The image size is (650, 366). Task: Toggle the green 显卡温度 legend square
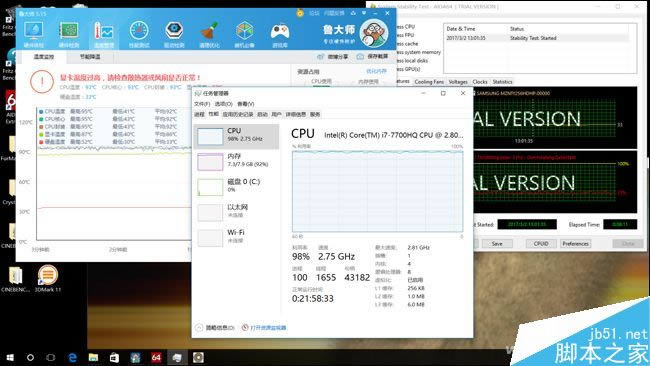coord(41,134)
